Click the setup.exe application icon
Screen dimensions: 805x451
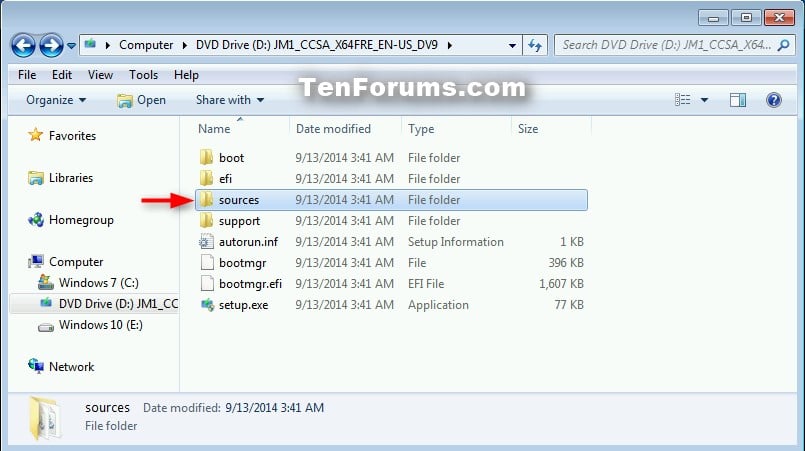click(x=207, y=305)
